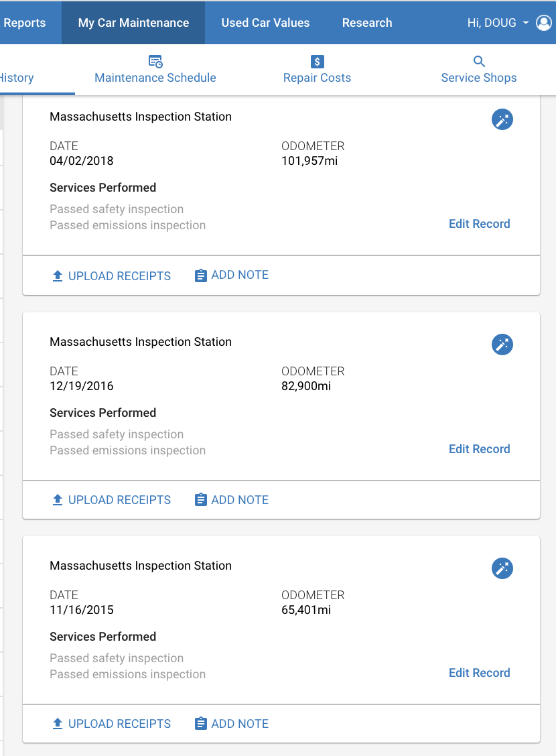Open the My Car Maintenance menu

tap(133, 23)
